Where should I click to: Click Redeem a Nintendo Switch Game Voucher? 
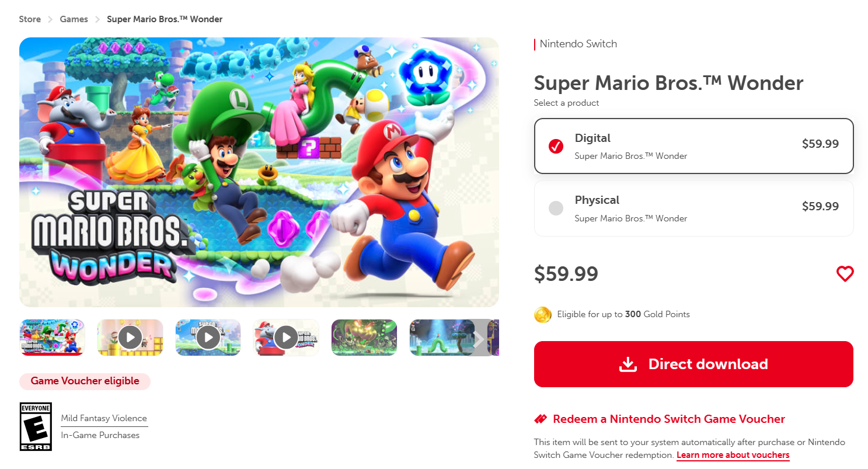668,419
